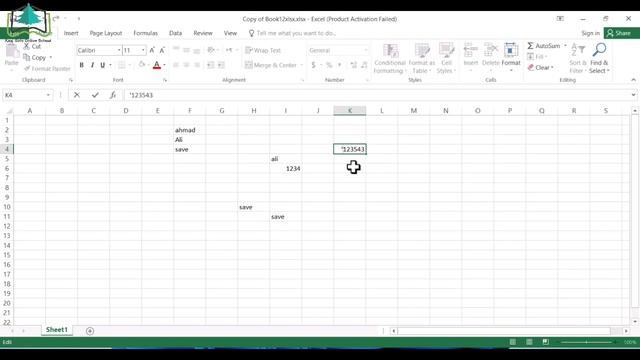640x360 pixels.
Task: Open Name Box dropdown arrow
Action: pos(48,95)
